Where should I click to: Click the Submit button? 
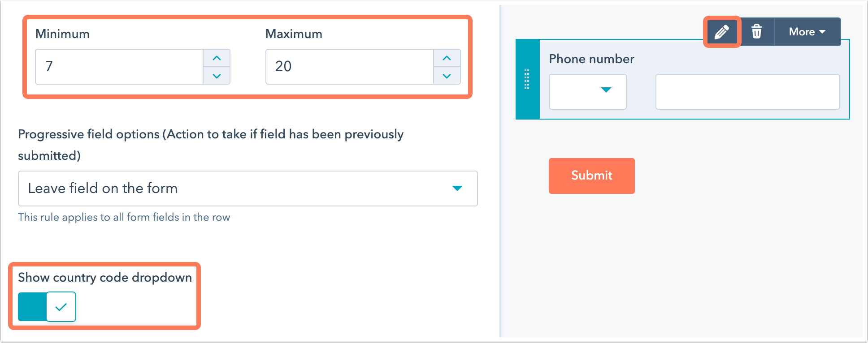pos(592,176)
